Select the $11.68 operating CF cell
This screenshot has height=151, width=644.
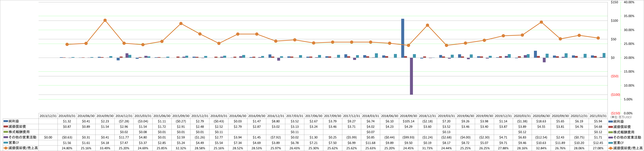click(x=371, y=143)
